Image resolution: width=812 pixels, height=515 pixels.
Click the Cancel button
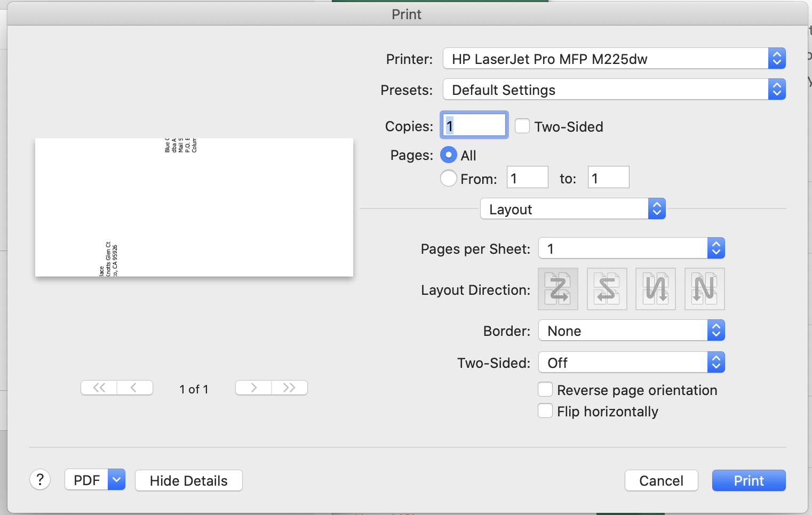[661, 480]
